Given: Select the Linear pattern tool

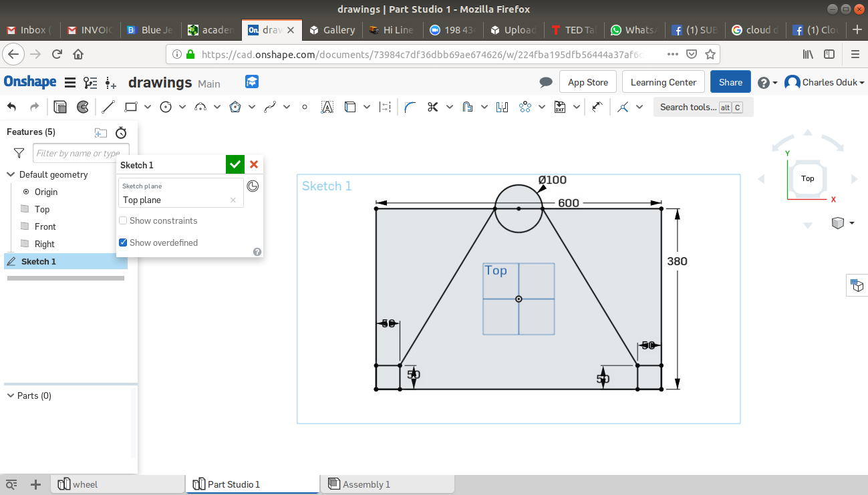Looking at the screenshot, I should (x=525, y=107).
